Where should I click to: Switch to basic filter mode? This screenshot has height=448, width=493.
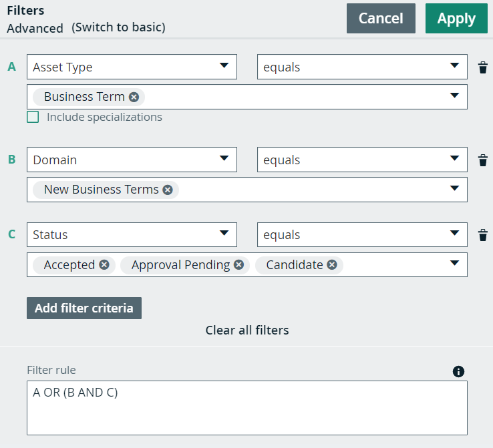click(x=118, y=27)
